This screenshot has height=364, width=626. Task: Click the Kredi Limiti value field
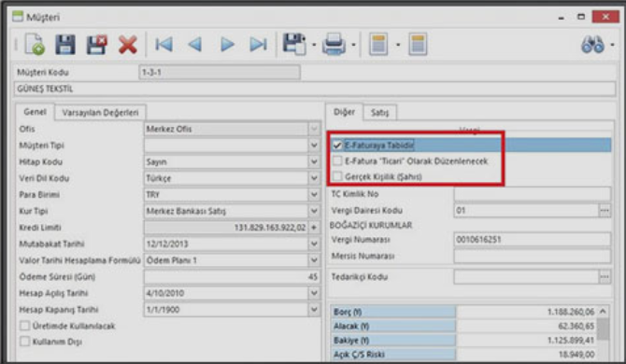coord(226,227)
